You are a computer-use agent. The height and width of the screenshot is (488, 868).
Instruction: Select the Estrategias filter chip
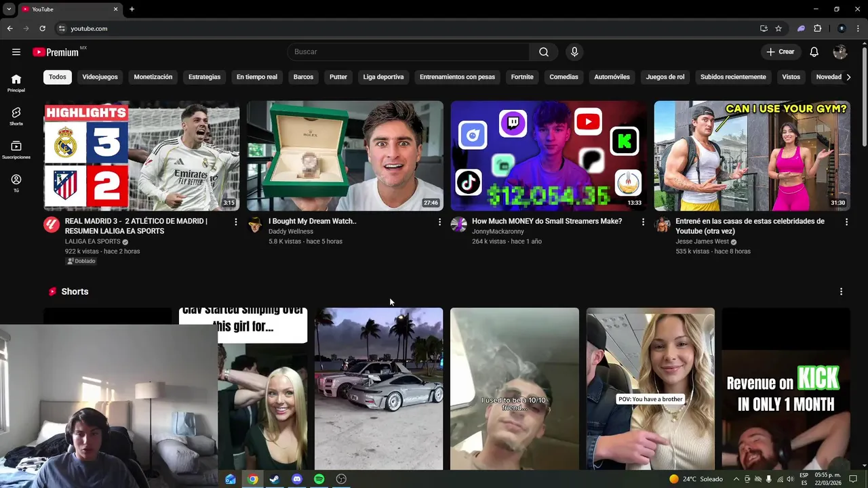coord(204,77)
